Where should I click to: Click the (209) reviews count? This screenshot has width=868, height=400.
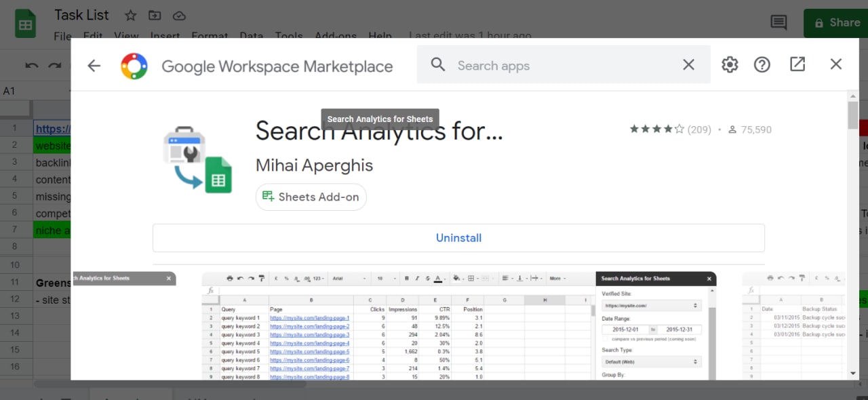coord(699,129)
